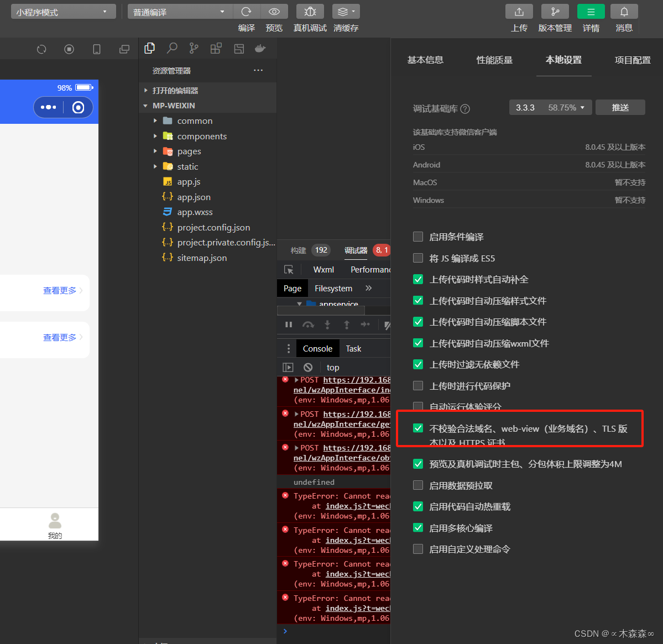Click the real device debugging icon

pyautogui.click(x=310, y=11)
